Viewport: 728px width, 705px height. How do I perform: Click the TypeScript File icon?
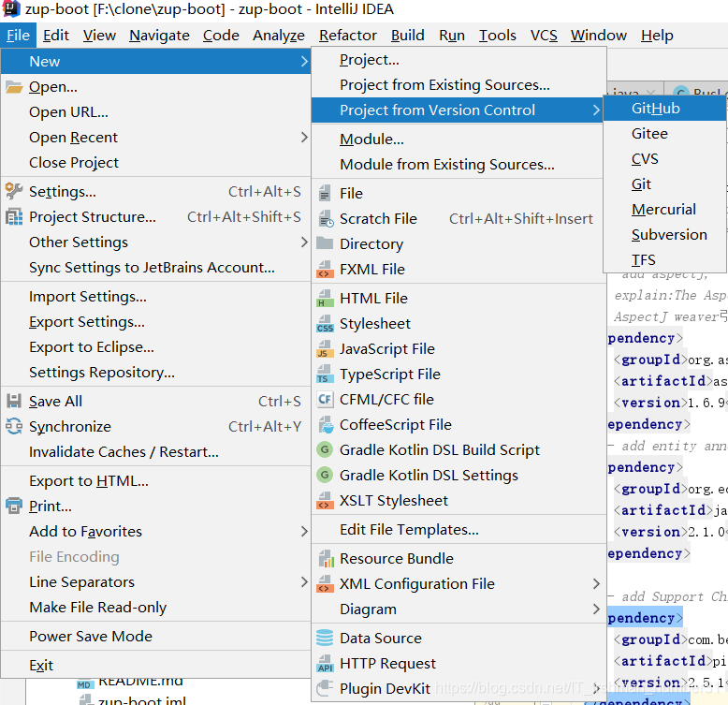point(325,374)
